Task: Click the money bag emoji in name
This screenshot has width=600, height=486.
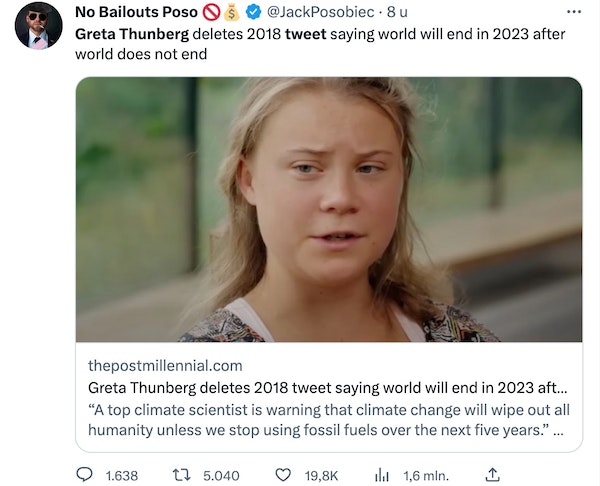Action: click(232, 13)
